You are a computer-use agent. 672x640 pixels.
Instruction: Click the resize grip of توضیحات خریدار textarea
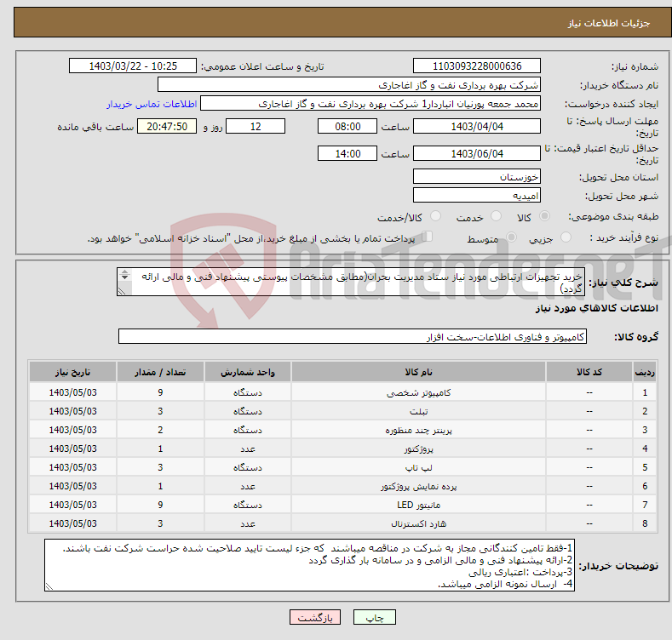(49, 587)
